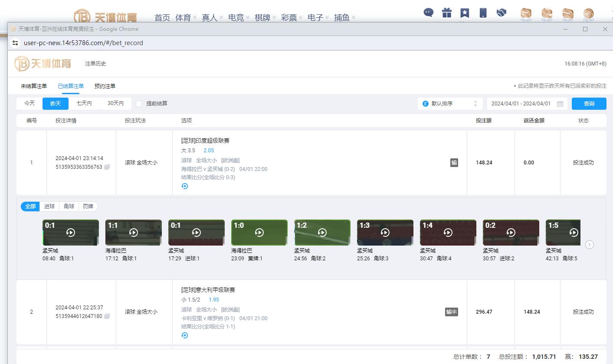Viewport: 613px width, 364px height.
Task: Copy bet number 5135944612647180
Action: [x=107, y=316]
